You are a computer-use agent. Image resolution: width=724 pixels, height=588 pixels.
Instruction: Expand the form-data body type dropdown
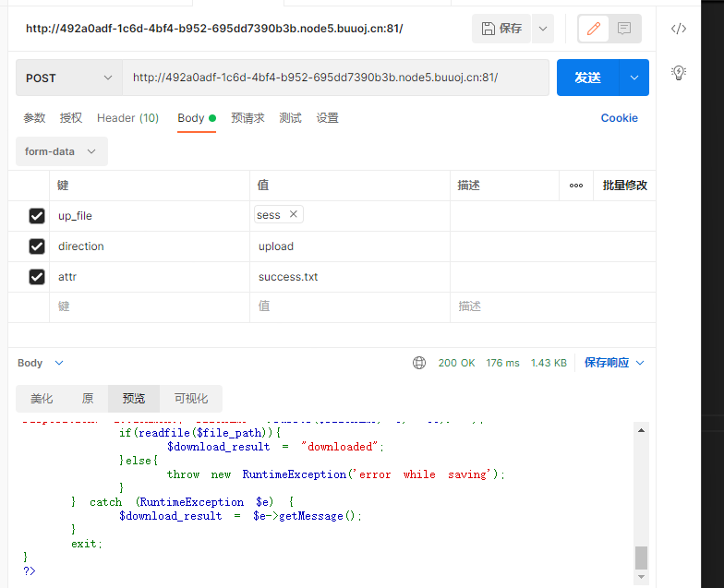click(x=61, y=151)
